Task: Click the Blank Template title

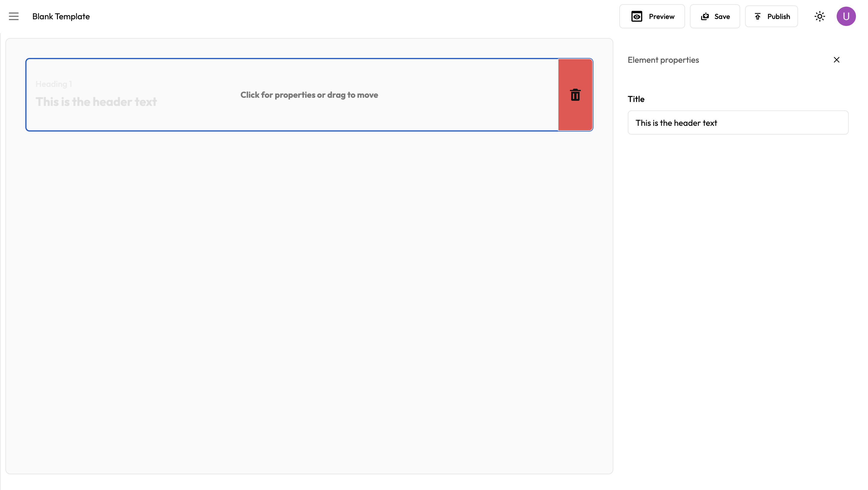Action: click(x=61, y=17)
